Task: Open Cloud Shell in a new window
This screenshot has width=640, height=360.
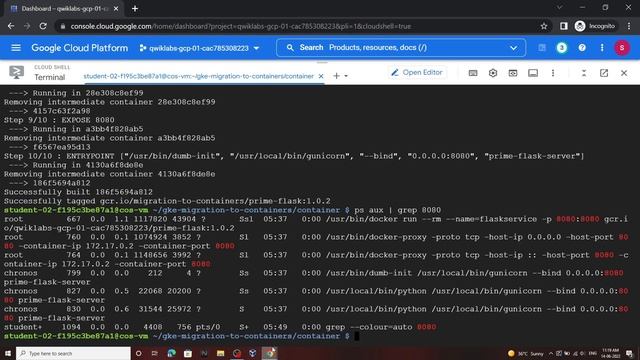Action: pyautogui.click(x=604, y=73)
